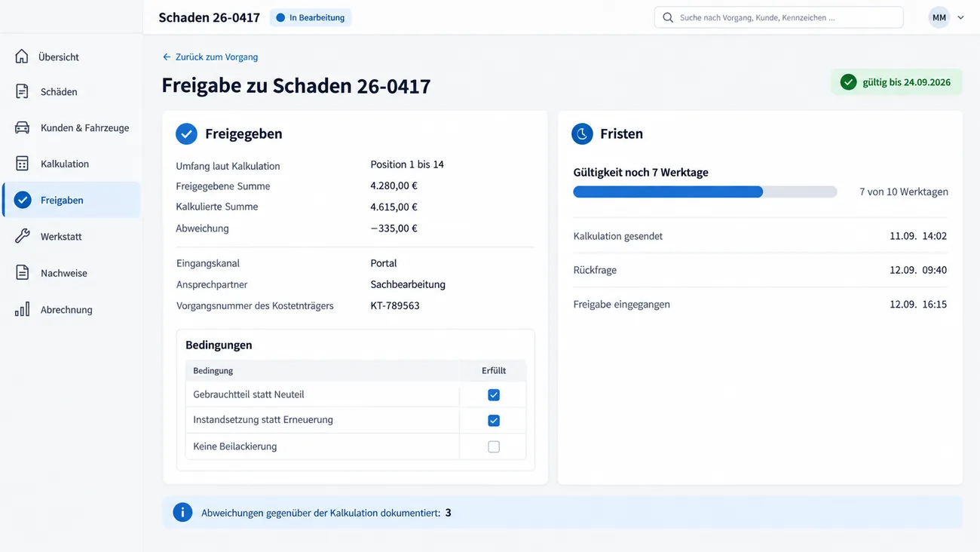
Task: Click the Keine Beilackierung label
Action: tap(234, 446)
